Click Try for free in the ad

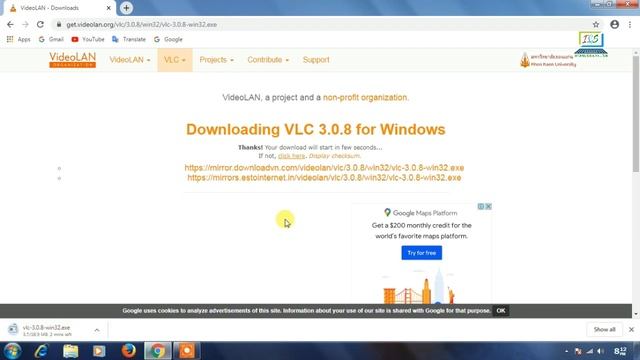point(422,253)
